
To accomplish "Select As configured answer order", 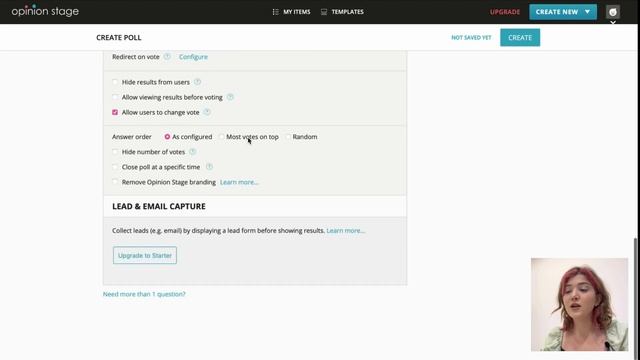I will [x=167, y=137].
